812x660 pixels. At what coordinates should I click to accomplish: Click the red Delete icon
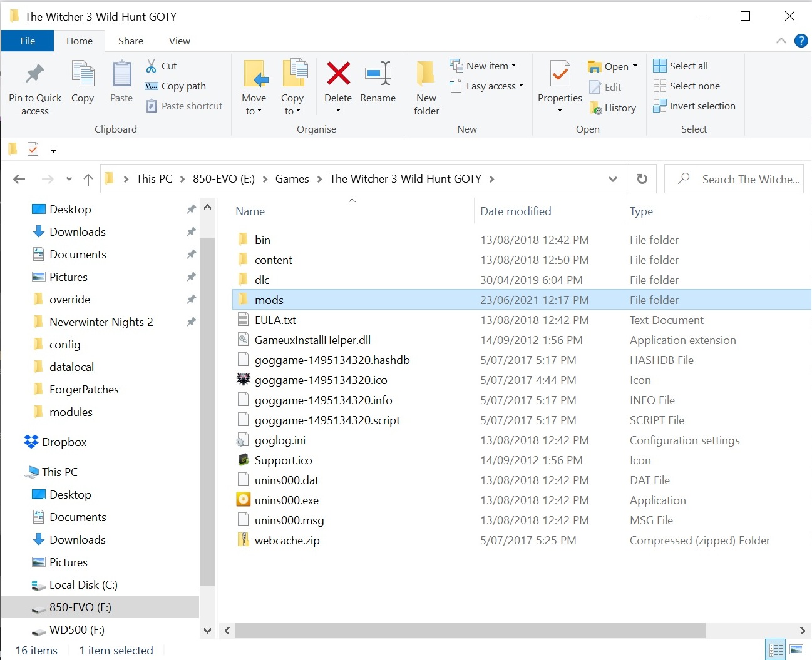[x=338, y=74]
